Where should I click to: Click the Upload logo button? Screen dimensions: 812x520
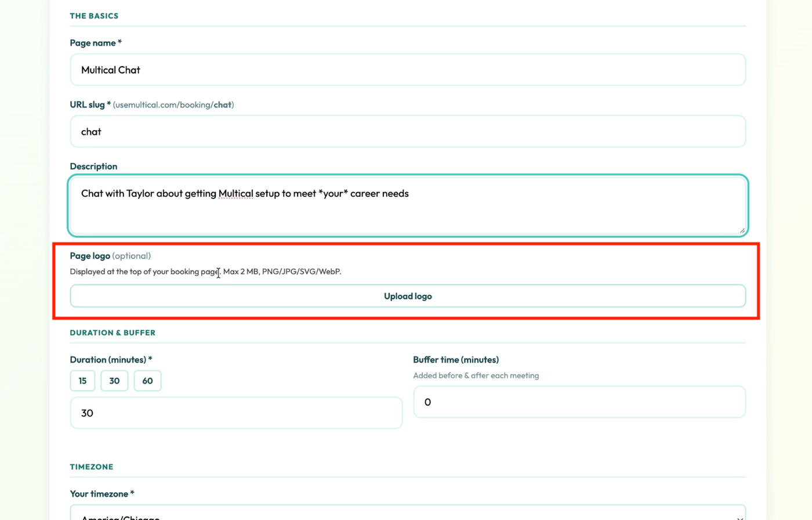point(408,296)
